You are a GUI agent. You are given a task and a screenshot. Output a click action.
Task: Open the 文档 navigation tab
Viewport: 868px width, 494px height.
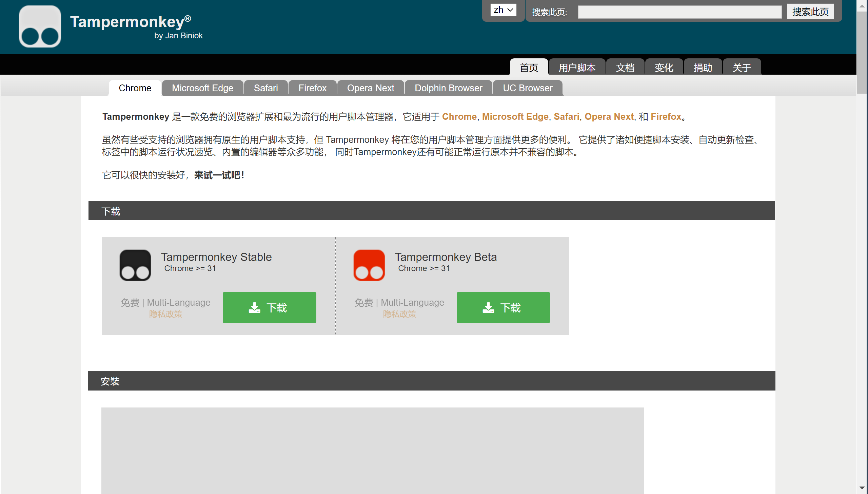[x=625, y=67]
